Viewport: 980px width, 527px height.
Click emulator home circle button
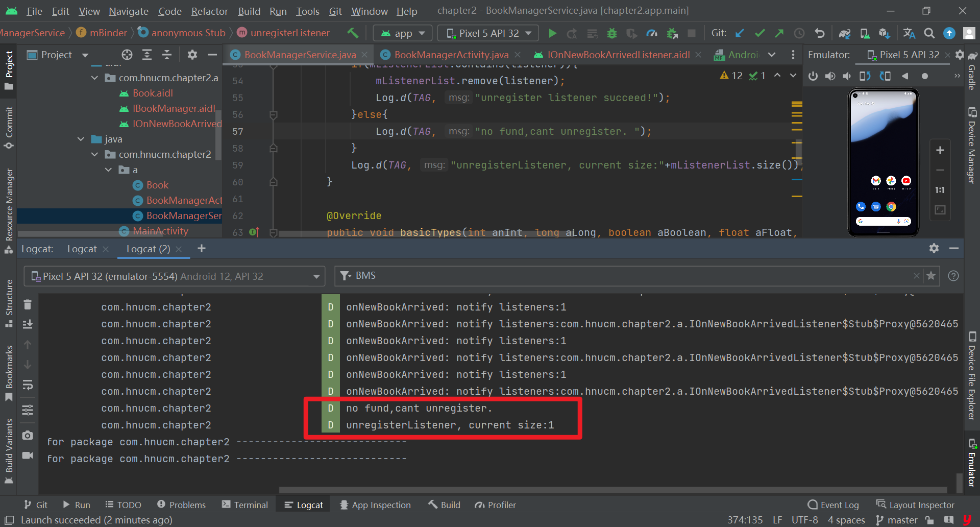925,76
